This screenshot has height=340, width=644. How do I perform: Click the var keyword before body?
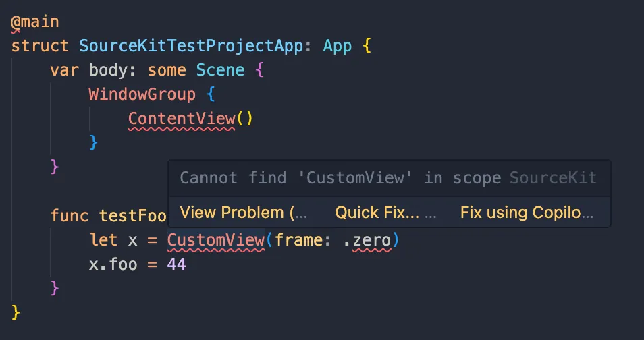tap(64, 70)
